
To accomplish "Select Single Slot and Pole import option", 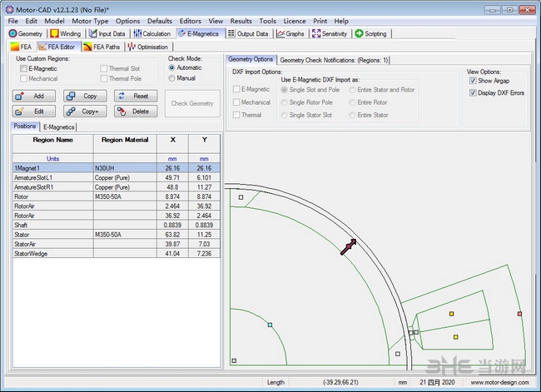I will point(284,90).
